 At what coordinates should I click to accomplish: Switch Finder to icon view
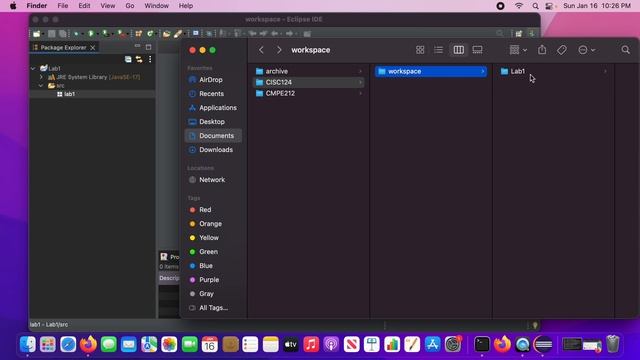point(420,50)
